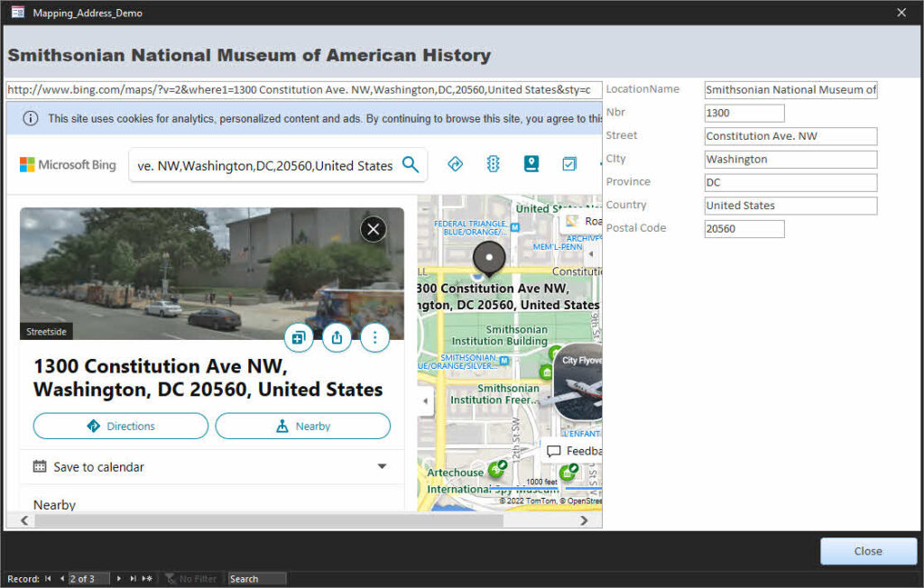
Task: Close the Mapping_Address_Demo window
Action: point(901,13)
